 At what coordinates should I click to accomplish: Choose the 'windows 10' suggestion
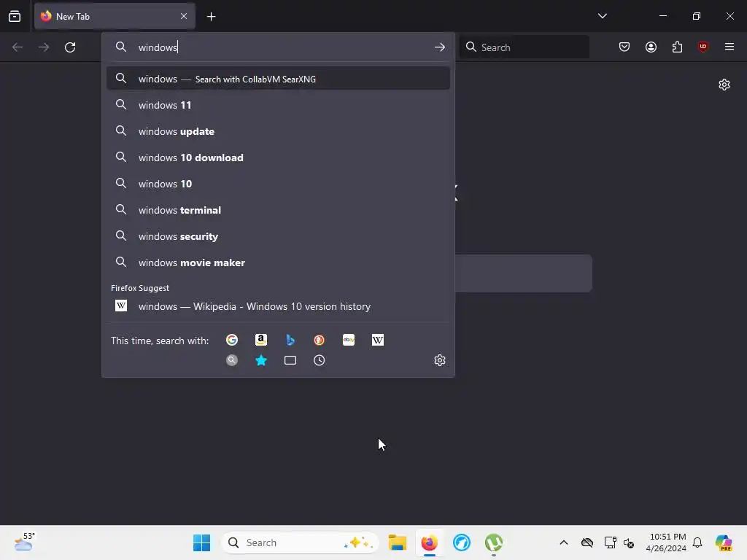(x=278, y=183)
